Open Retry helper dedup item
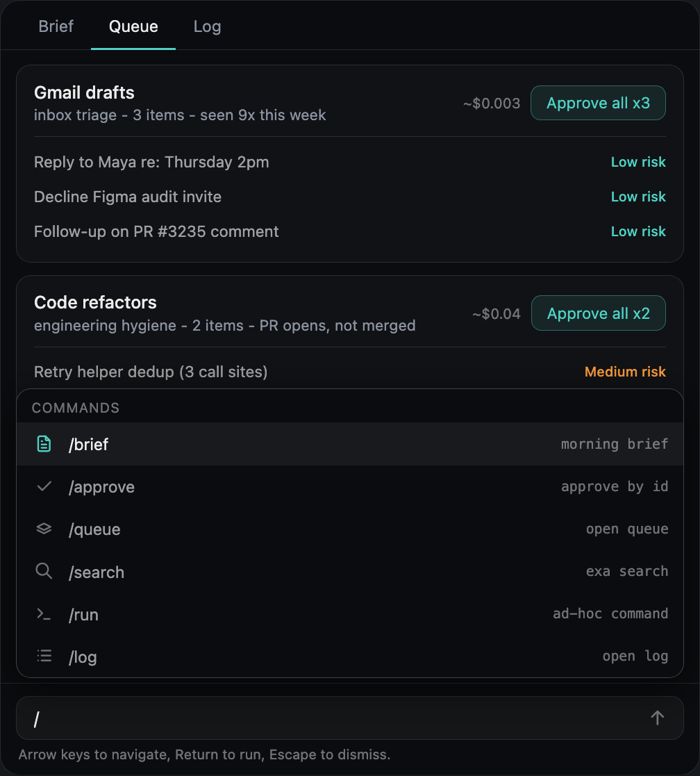700x776 pixels. (350, 372)
